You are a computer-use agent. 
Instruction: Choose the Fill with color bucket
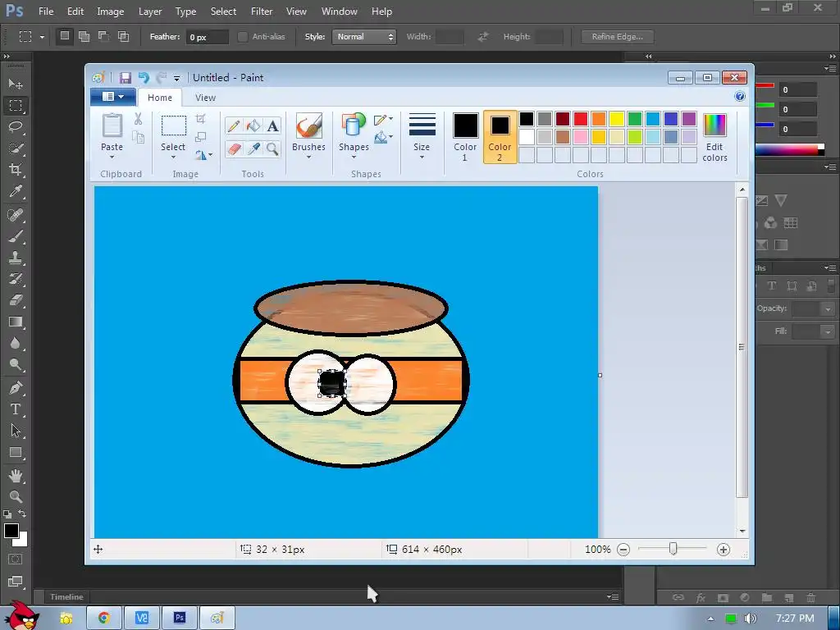coord(253,126)
